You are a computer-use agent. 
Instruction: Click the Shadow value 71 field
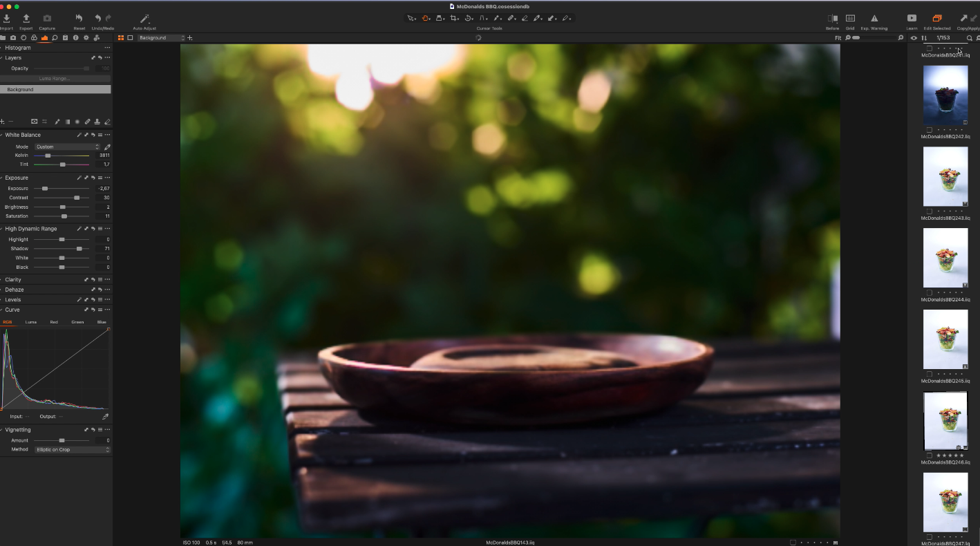tap(104, 248)
